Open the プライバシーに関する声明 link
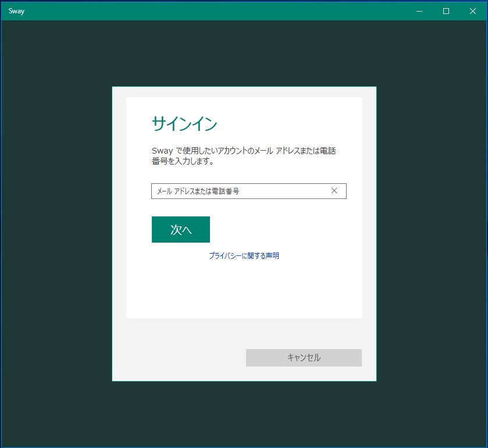Screen dimensions: 488x448 (244, 255)
